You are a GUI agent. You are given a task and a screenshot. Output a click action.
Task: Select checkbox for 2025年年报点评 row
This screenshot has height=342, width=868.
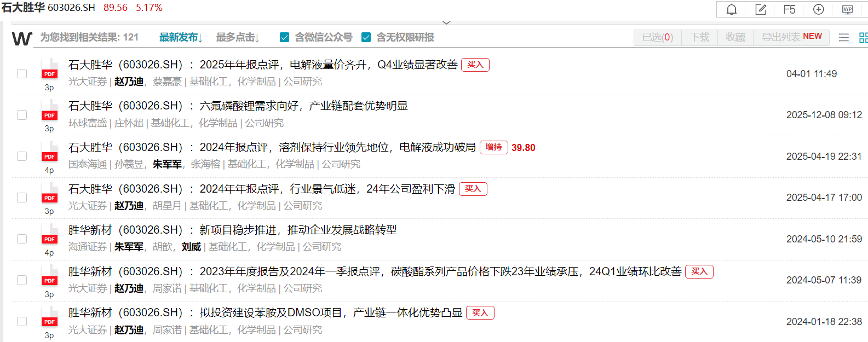[22, 73]
